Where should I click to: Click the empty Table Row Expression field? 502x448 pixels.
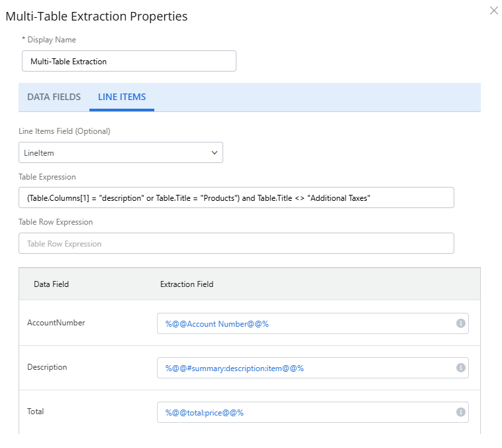[236, 243]
